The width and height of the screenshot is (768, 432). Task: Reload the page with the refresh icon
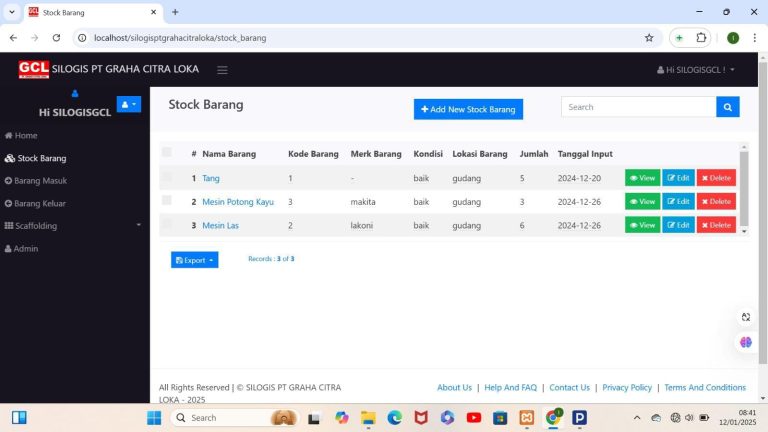click(x=56, y=38)
